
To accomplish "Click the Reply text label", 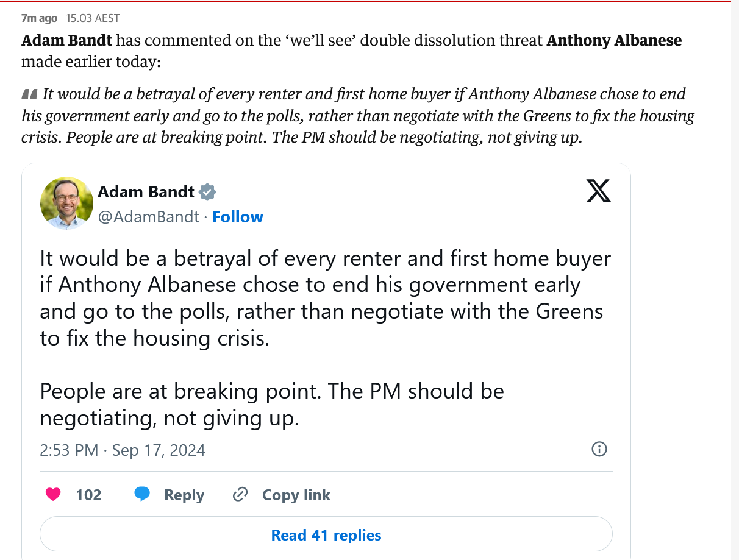I will (184, 495).
